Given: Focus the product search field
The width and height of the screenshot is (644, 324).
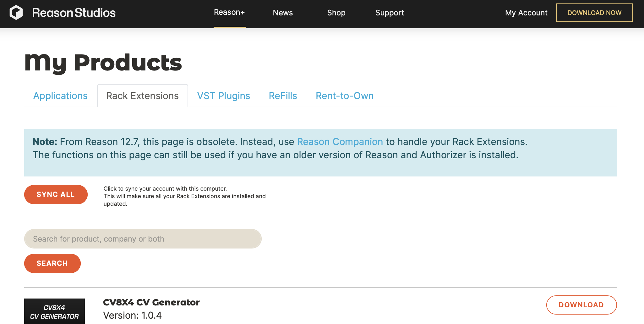Looking at the screenshot, I should click(x=143, y=239).
